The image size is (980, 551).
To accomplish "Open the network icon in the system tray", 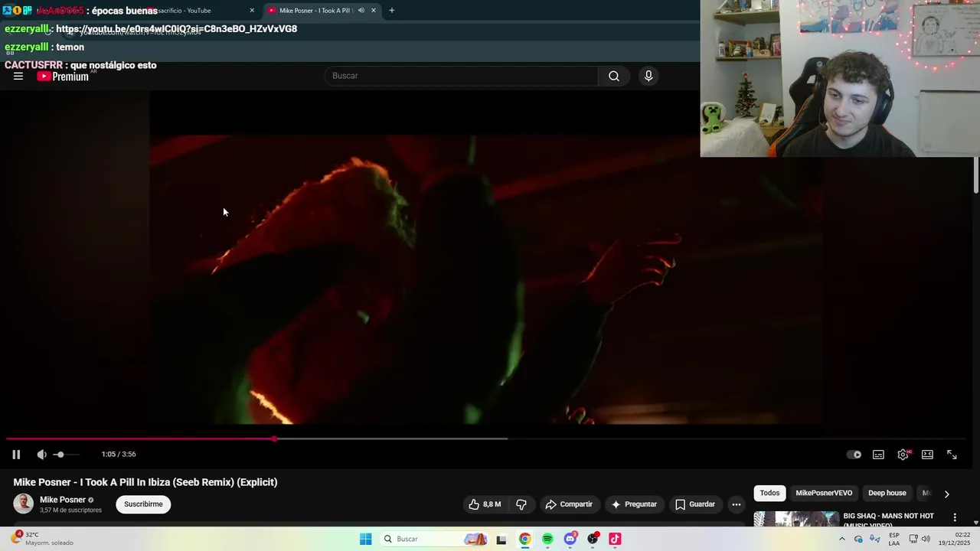I will pos(913,539).
